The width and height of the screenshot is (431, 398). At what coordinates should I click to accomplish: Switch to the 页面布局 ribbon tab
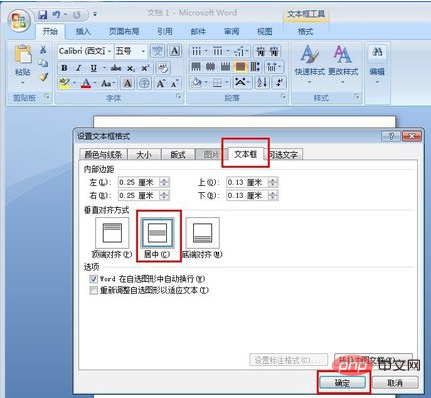124,32
